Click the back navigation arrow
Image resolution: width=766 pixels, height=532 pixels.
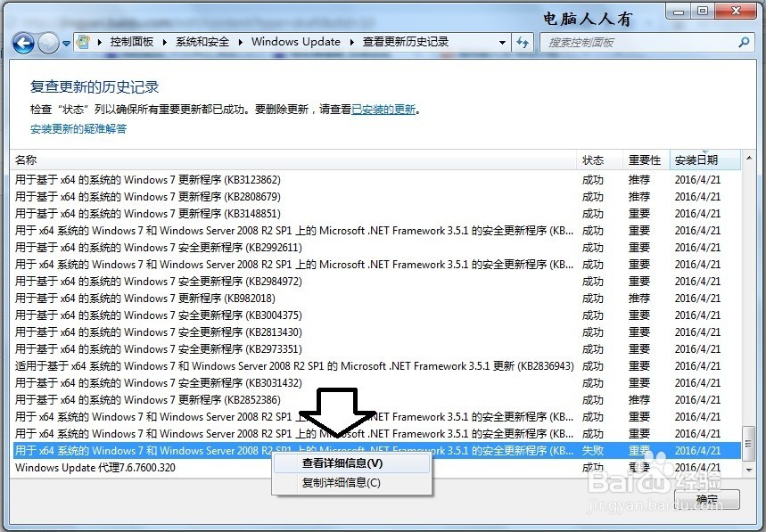23,42
